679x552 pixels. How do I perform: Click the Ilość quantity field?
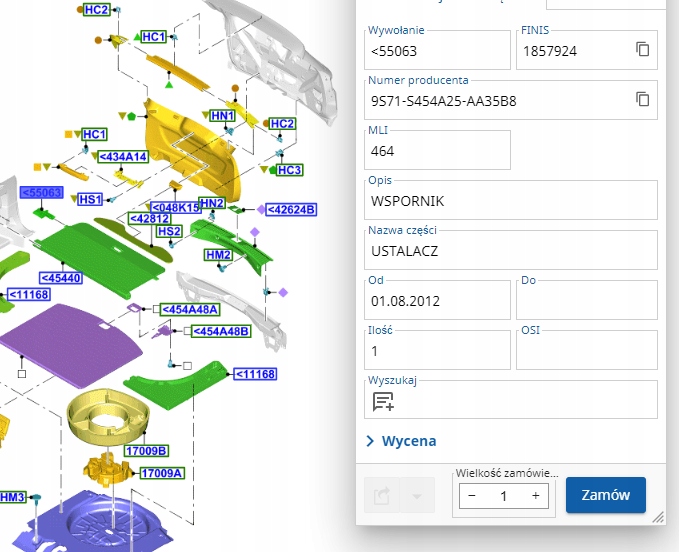coord(438,351)
